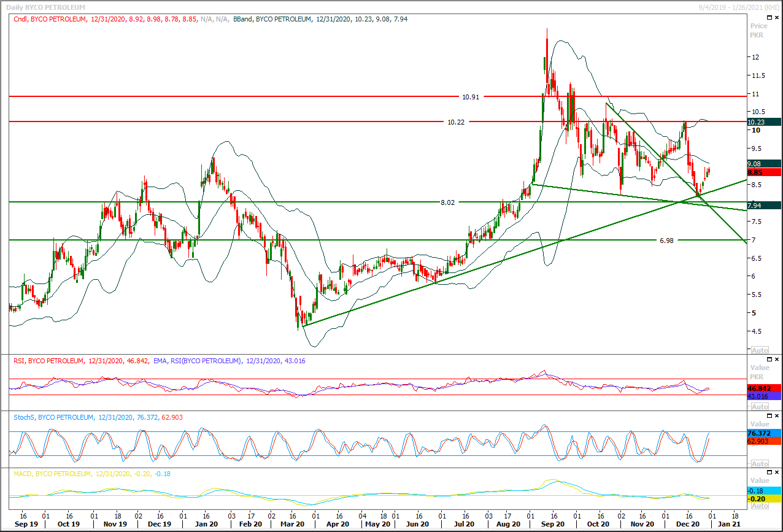Click the orange 62.903 StochS value tag
The image size is (783, 532).
pos(763,441)
